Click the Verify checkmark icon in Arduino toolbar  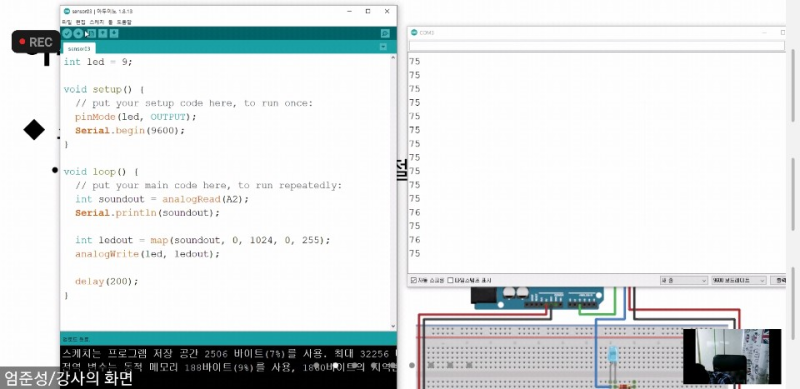click(x=67, y=34)
